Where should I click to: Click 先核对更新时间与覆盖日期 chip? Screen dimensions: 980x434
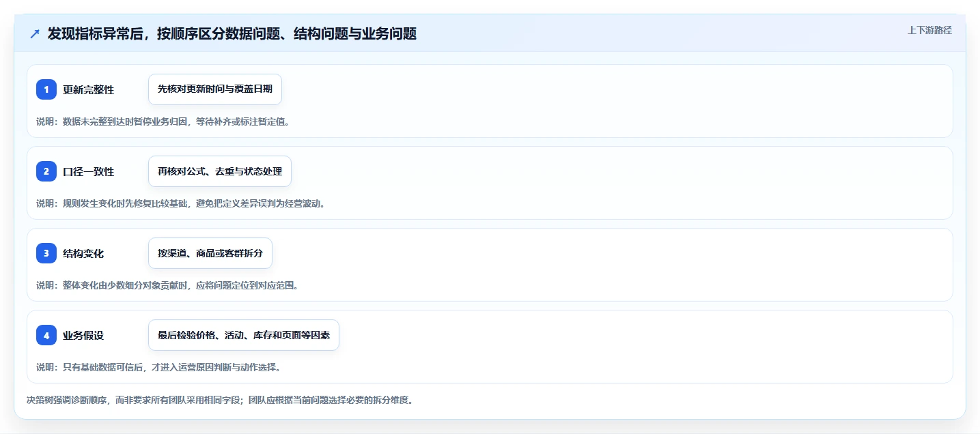coord(215,89)
